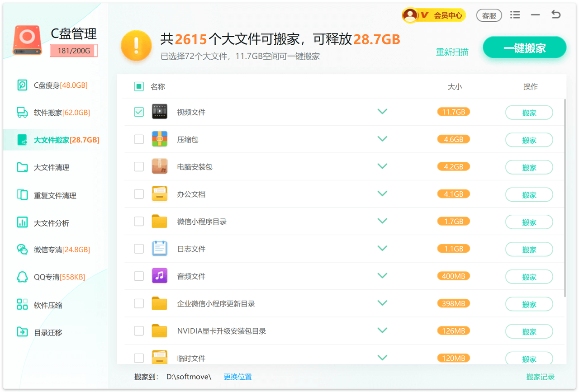Click 搬家 button for 音频文件 row
The image size is (579, 392).
(529, 277)
